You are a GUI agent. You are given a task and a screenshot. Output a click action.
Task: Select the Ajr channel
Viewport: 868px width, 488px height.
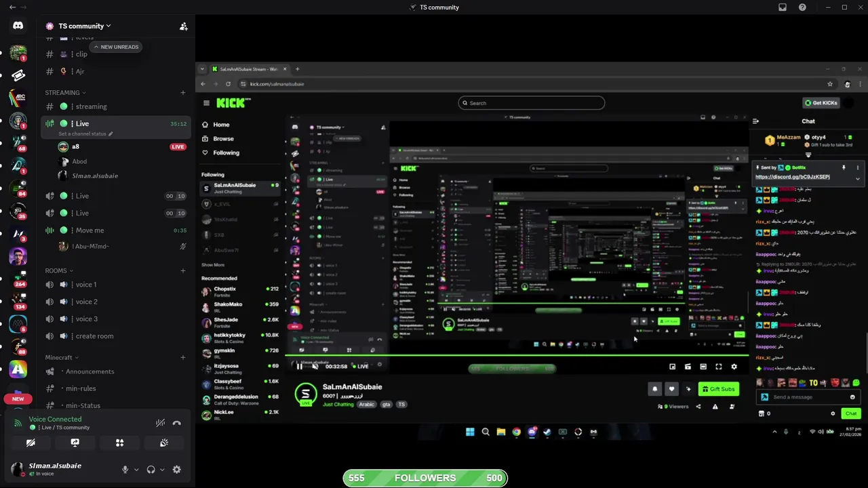tap(115, 71)
